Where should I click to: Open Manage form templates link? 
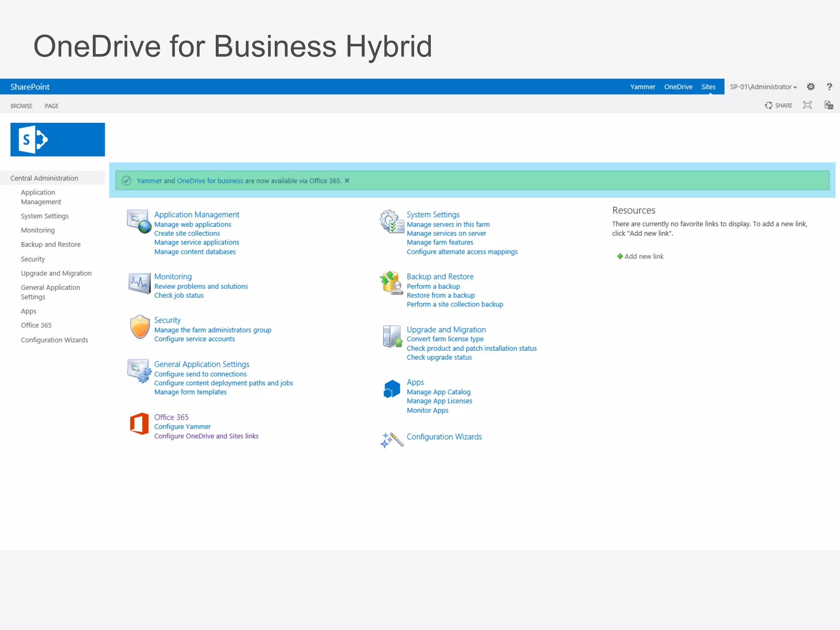click(x=190, y=392)
